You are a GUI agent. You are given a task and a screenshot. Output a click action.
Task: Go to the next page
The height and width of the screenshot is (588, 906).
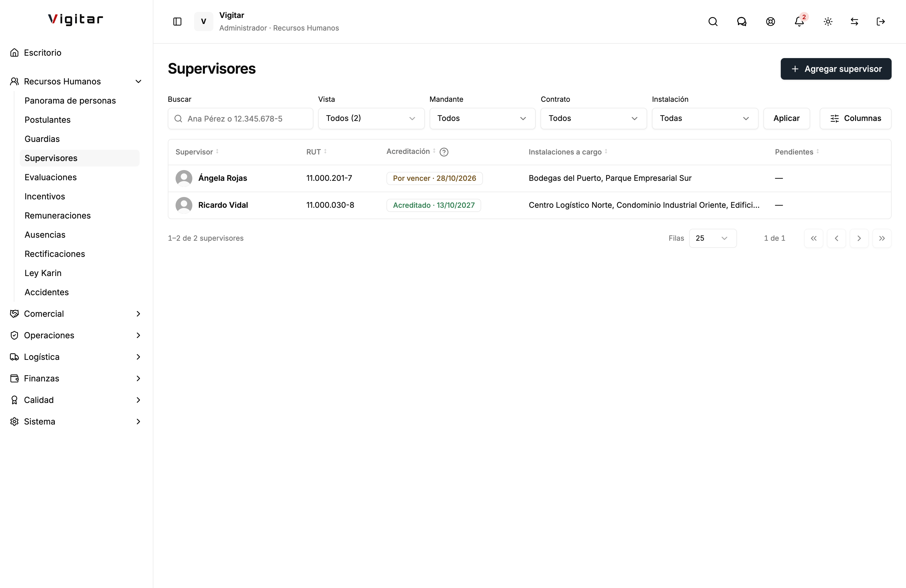[x=859, y=238]
